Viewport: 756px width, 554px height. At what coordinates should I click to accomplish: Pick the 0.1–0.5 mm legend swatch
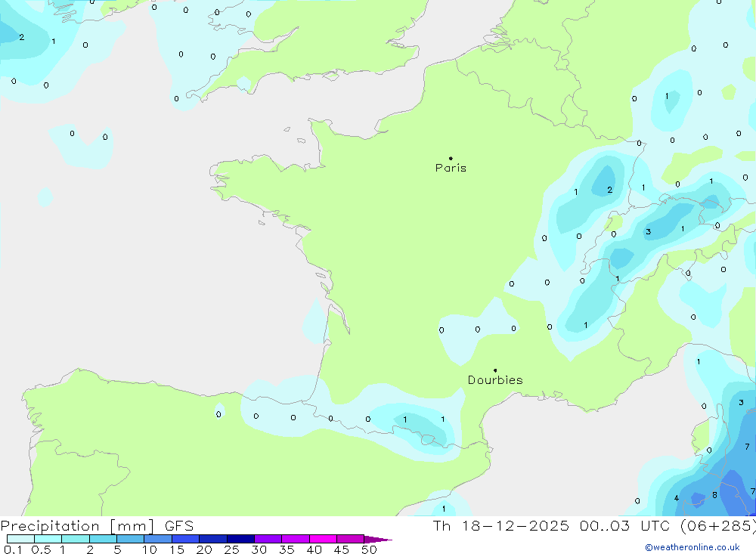point(20,539)
